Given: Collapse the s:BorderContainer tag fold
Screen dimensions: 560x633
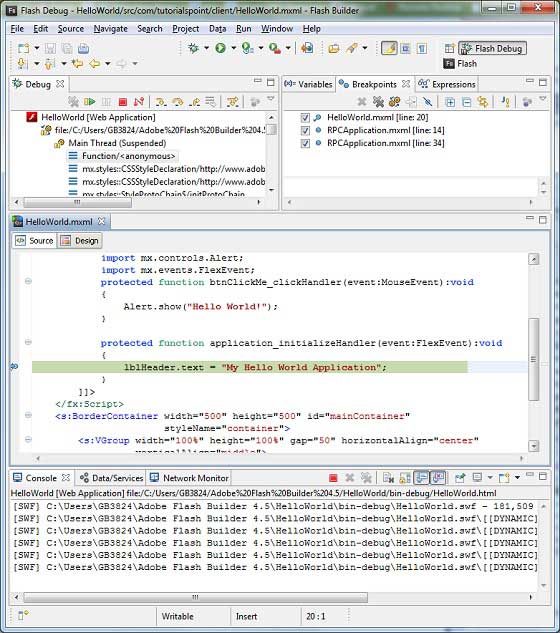Looking at the screenshot, I should click(28, 415).
